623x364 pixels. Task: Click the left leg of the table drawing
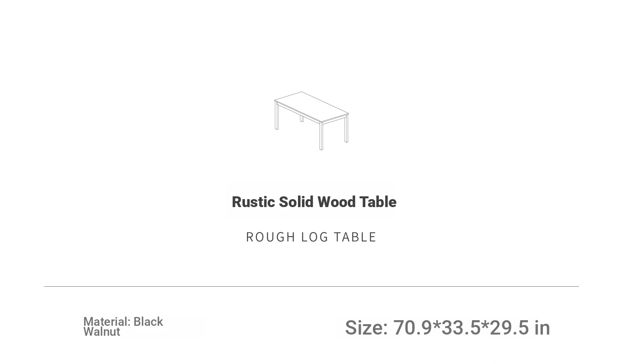(276, 115)
